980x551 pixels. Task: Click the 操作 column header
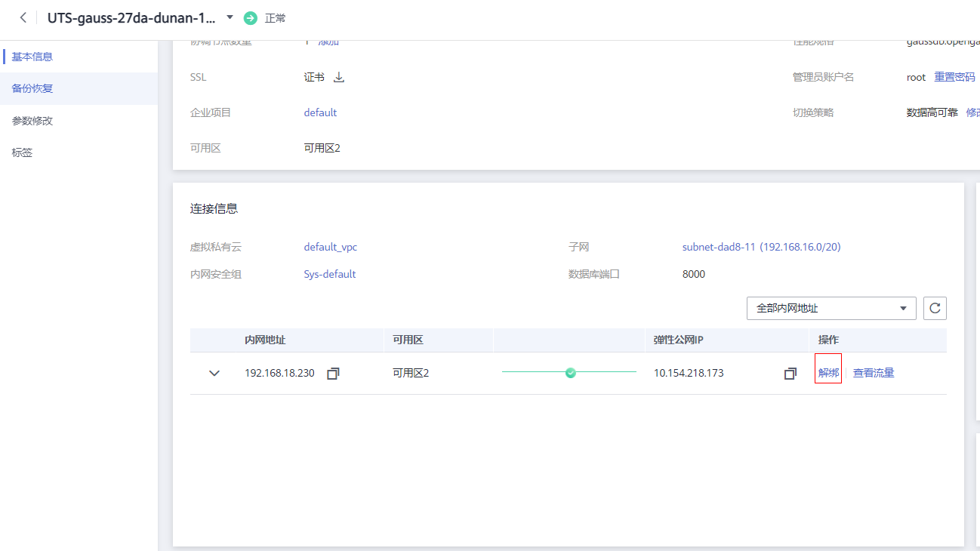[x=828, y=340]
